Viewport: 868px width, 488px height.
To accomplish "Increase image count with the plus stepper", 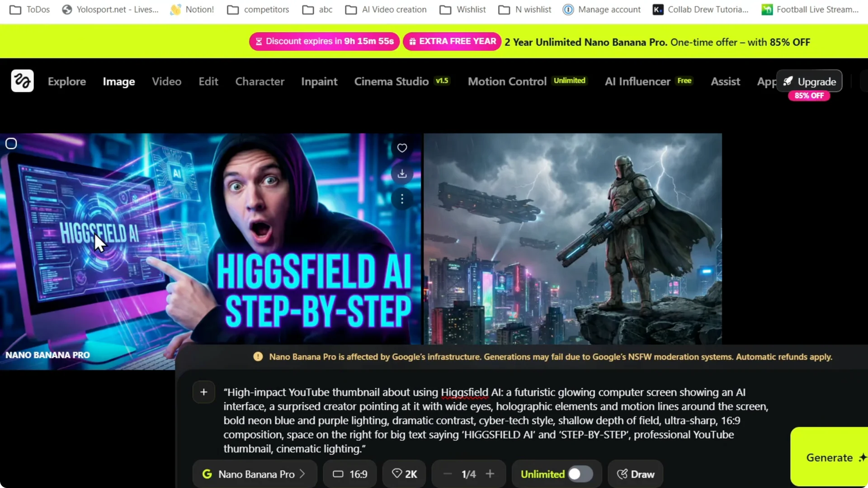I will point(490,474).
